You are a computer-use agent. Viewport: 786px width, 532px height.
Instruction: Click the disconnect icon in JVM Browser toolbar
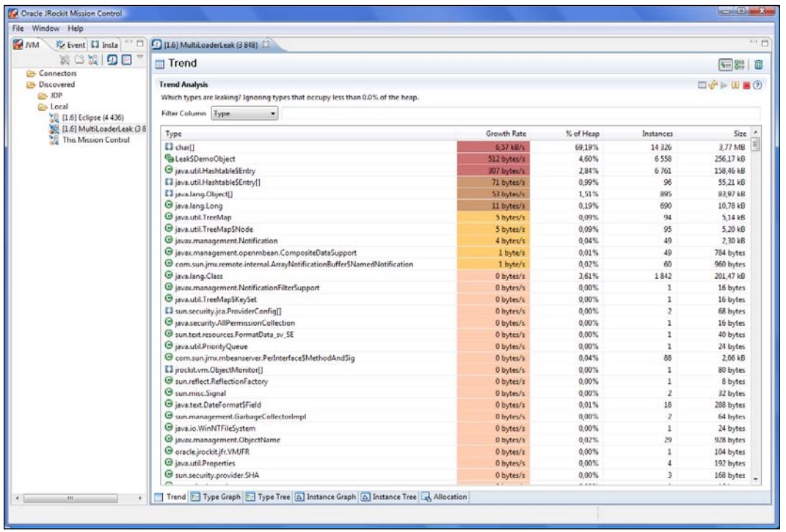(x=64, y=60)
